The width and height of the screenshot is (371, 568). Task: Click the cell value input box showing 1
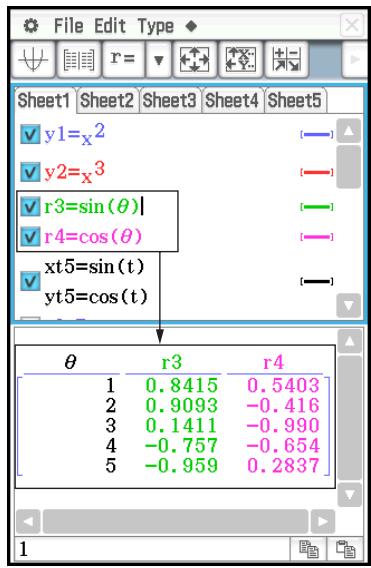click(152, 549)
